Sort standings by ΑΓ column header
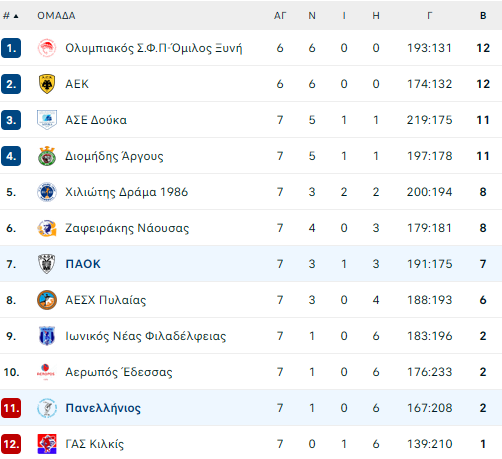The width and height of the screenshot is (502, 459). [280, 16]
